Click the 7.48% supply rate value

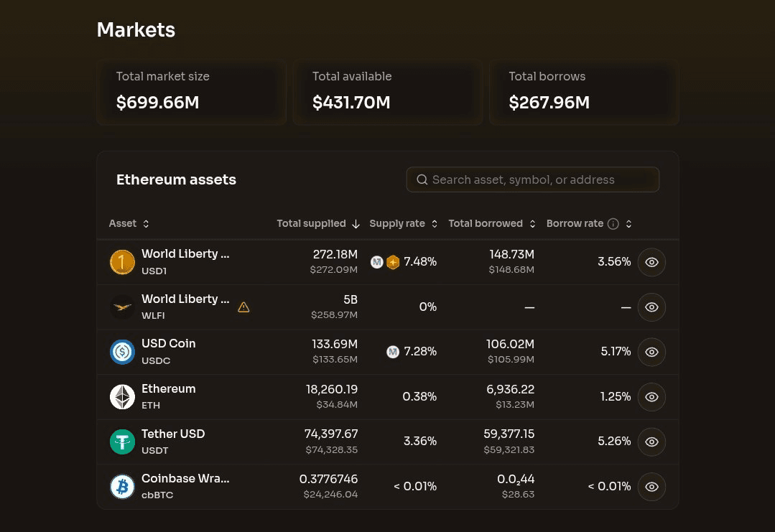tap(420, 262)
